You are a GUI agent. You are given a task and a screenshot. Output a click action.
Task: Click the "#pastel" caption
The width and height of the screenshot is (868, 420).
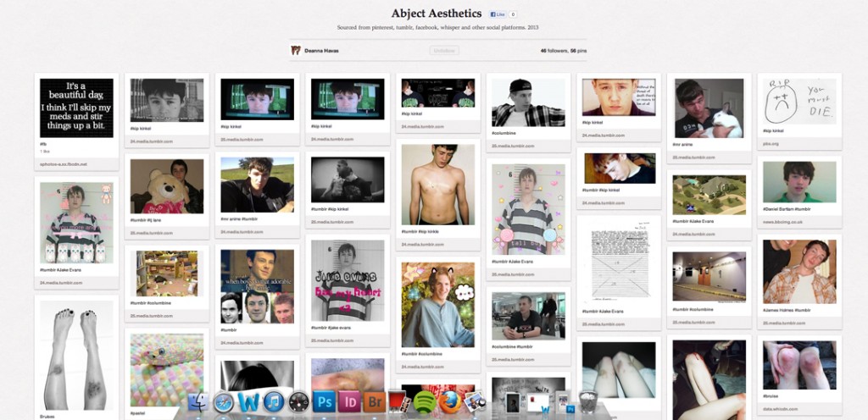137,412
